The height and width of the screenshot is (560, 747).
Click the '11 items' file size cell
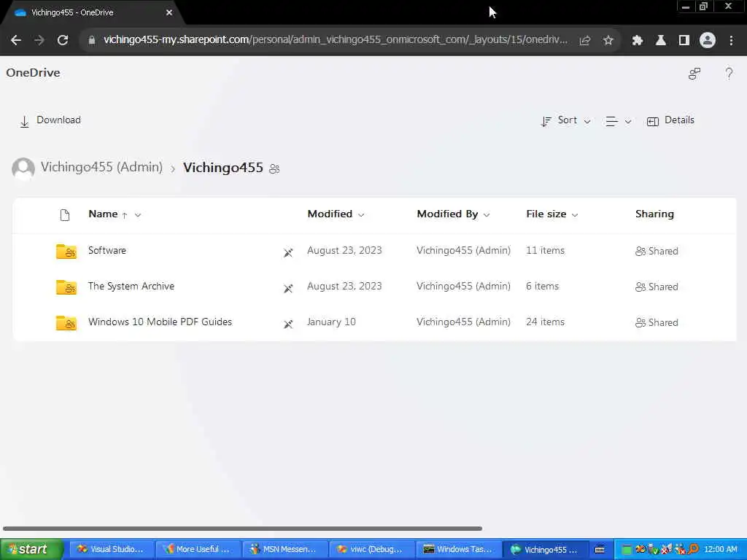[x=545, y=251]
